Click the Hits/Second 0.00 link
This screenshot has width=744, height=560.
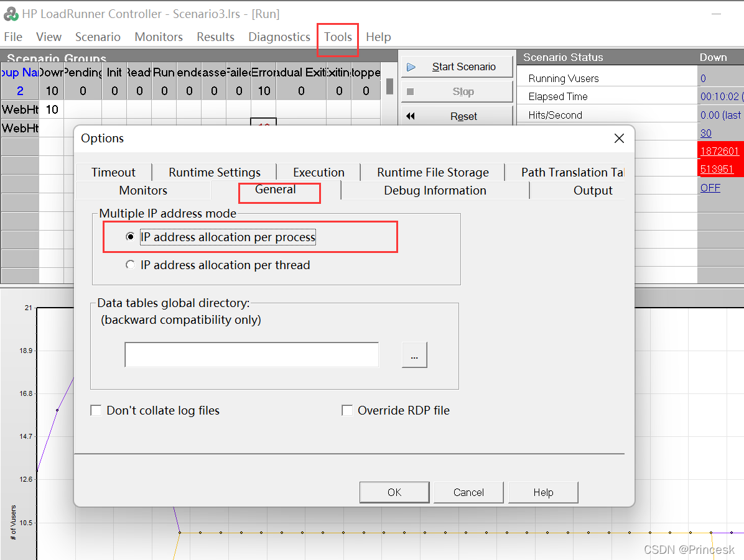pos(720,115)
